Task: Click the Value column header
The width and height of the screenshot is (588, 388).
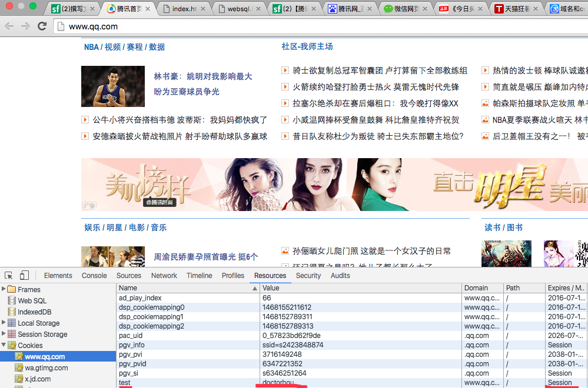Action: (361, 288)
